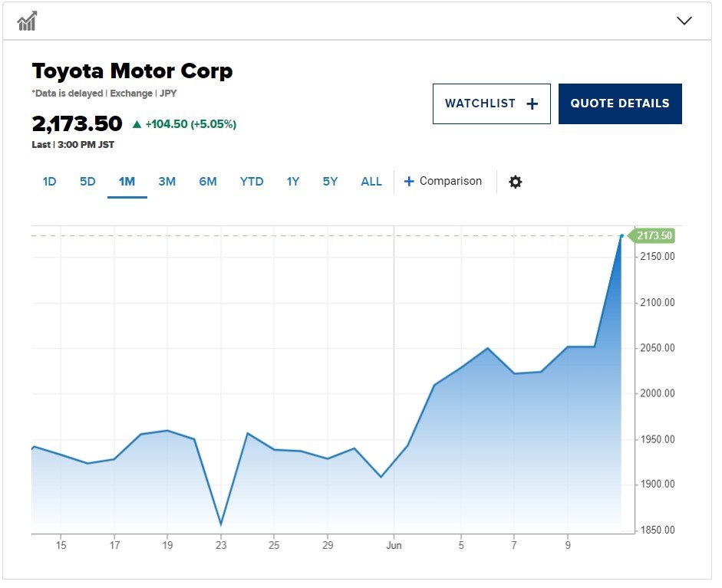This screenshot has width=722, height=588.
Task: Open QUOTE DETAILS for Toyota
Action: tap(620, 103)
